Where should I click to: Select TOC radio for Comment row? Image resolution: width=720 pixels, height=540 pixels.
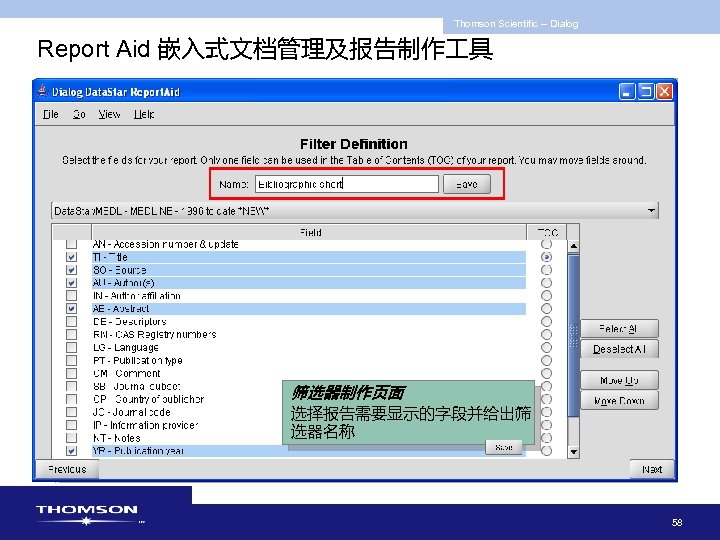click(546, 373)
